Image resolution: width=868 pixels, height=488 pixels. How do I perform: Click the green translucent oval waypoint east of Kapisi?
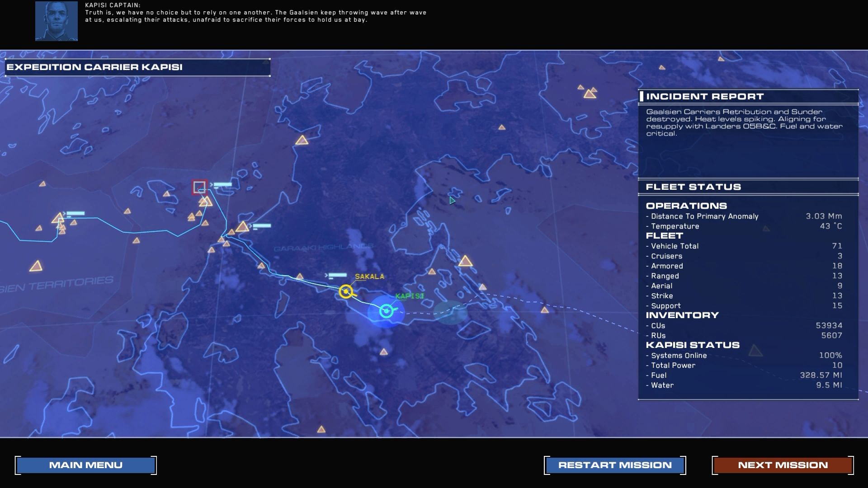tap(450, 312)
